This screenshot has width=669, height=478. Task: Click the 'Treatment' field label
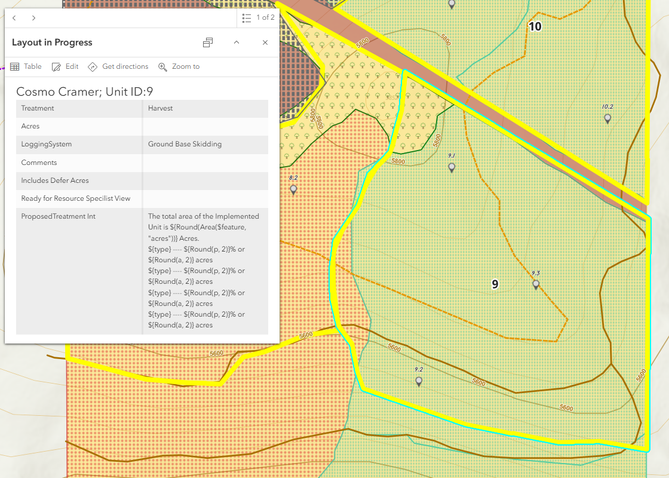pyautogui.click(x=38, y=108)
